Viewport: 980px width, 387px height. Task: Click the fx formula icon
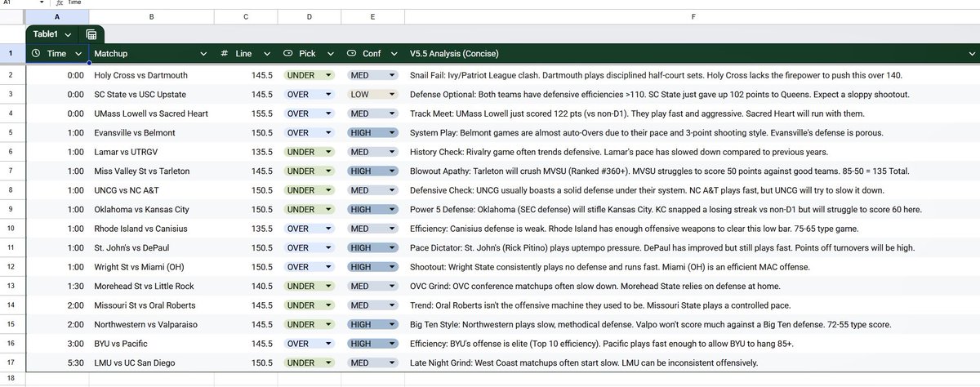tap(60, 3)
